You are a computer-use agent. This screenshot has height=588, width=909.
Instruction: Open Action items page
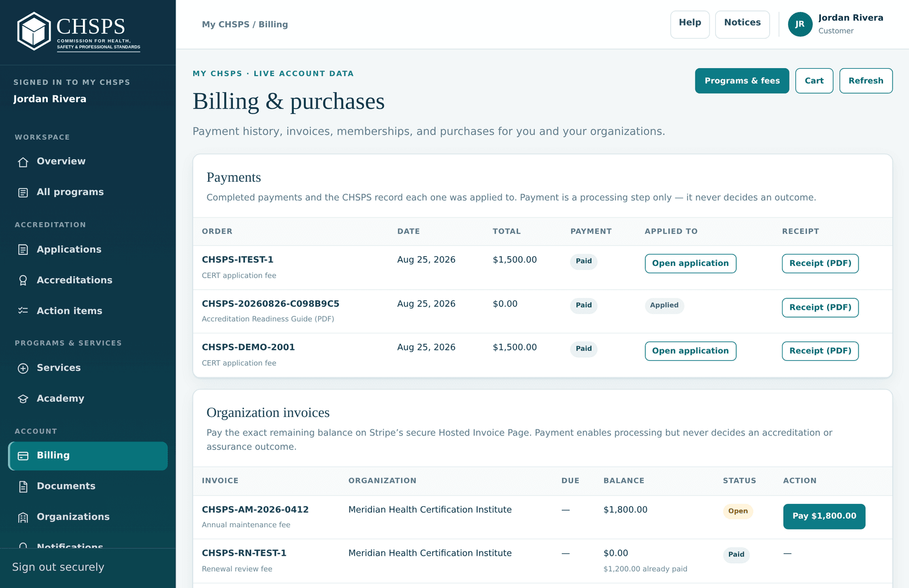[88, 311]
